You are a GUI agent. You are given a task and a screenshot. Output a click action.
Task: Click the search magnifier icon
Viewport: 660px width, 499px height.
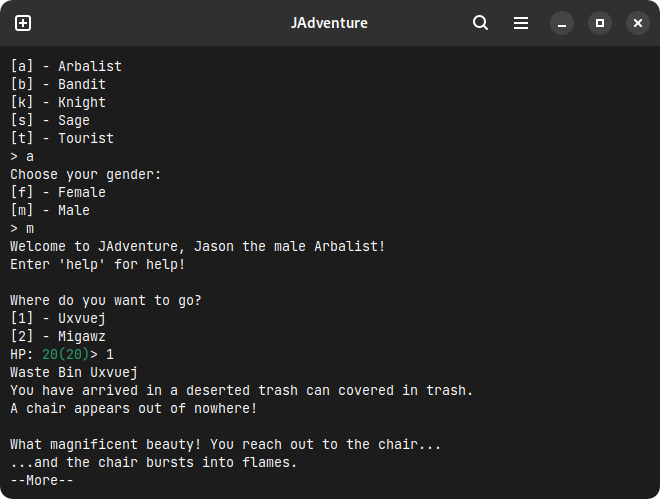tap(480, 23)
